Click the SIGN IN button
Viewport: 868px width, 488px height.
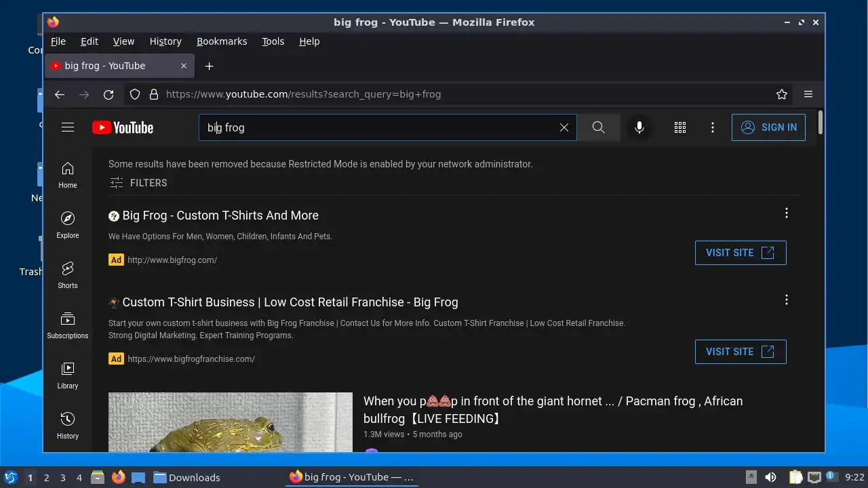768,127
